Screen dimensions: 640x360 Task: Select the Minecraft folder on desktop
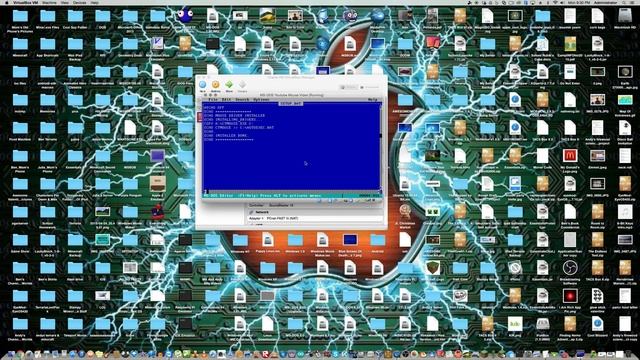tap(20, 44)
